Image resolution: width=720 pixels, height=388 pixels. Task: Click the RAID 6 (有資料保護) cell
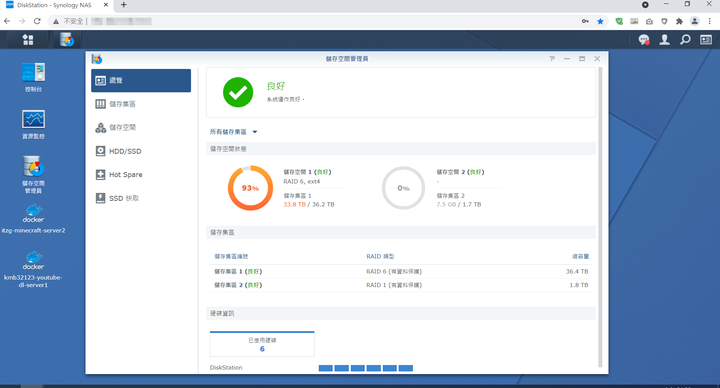394,271
